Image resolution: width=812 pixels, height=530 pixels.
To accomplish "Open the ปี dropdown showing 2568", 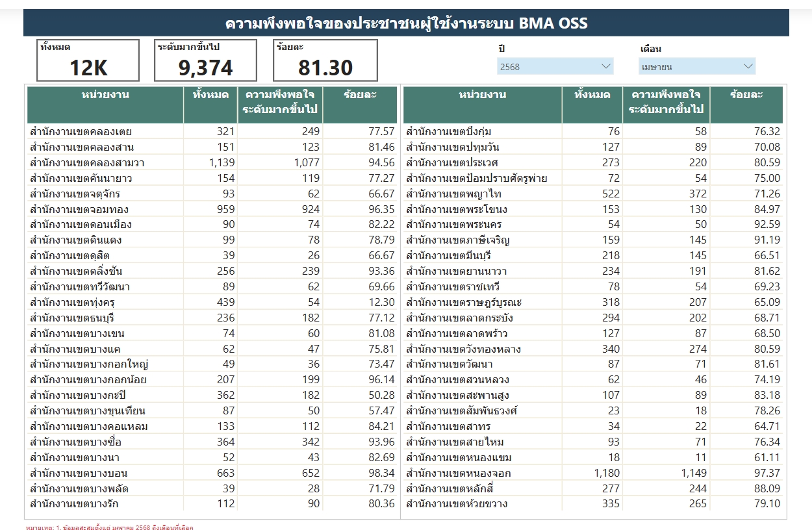I will (555, 66).
